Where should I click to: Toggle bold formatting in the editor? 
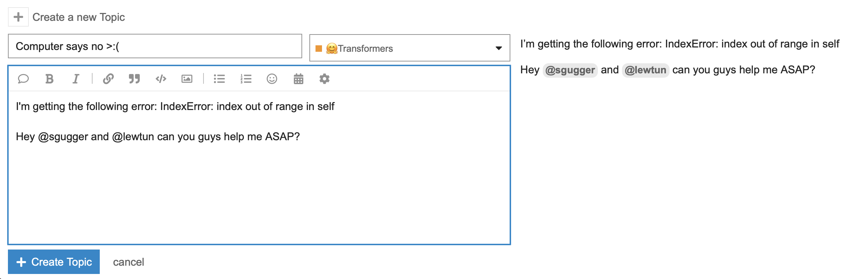click(49, 79)
